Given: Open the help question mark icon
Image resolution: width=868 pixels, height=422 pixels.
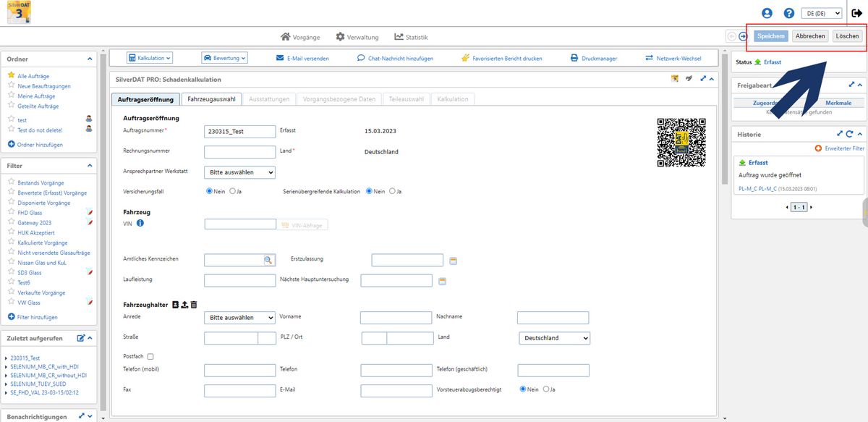Looking at the screenshot, I should tap(789, 13).
